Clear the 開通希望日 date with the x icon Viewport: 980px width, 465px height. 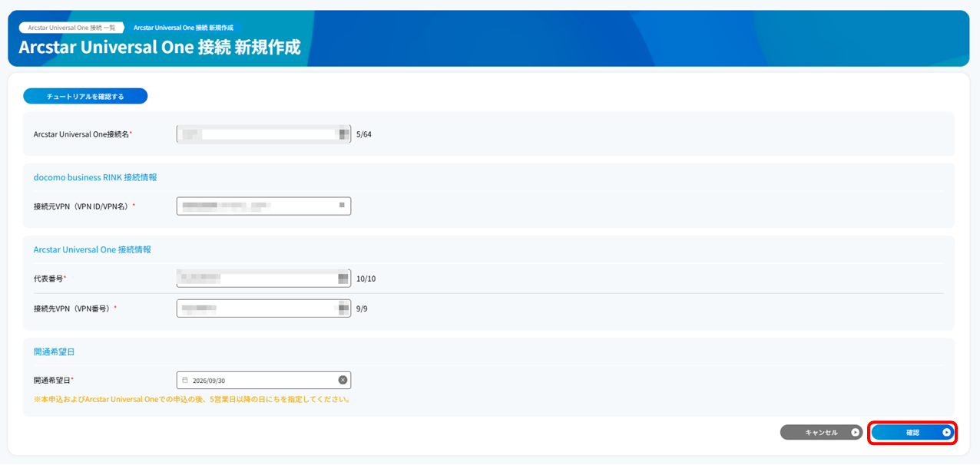343,380
